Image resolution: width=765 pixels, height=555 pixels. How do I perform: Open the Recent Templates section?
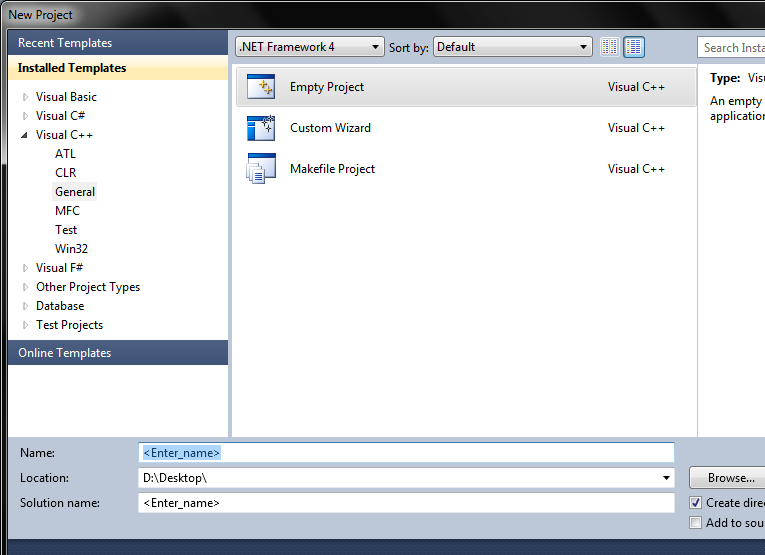click(118, 43)
